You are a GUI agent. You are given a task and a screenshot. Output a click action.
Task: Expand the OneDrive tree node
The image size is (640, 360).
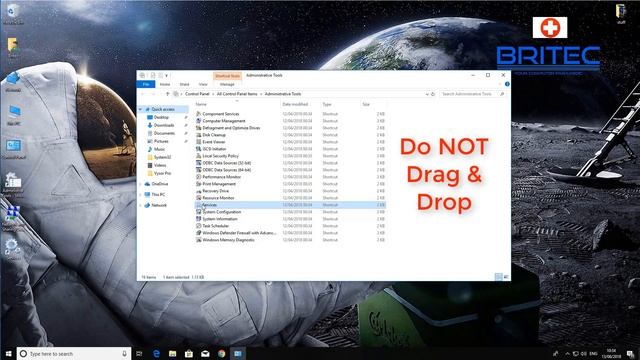140,184
